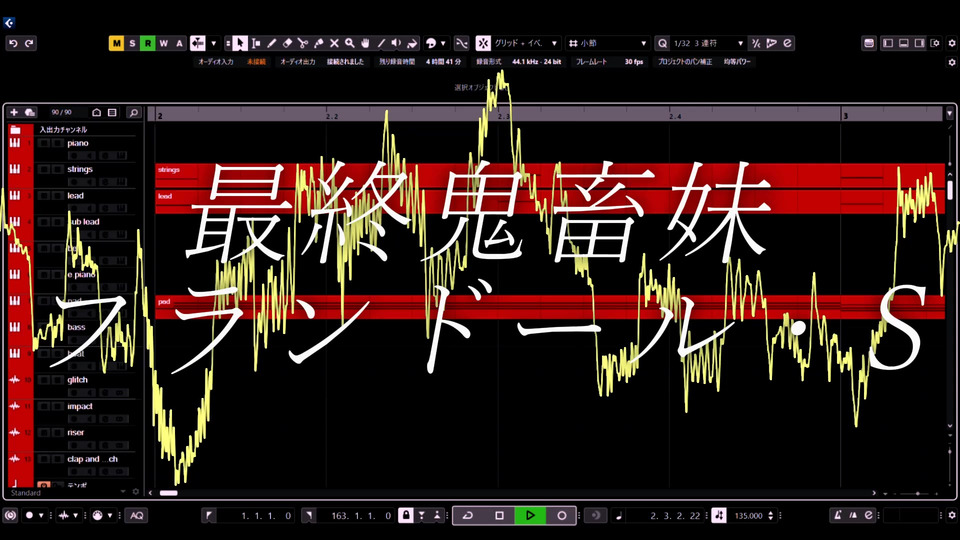The image size is (960, 540).
Task: Select the Zoom magnifier tool
Action: (x=350, y=43)
